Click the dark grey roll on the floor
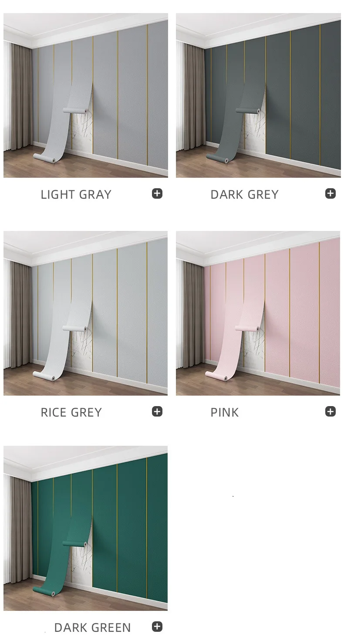Screen dimensions: 344x644 [217, 157]
